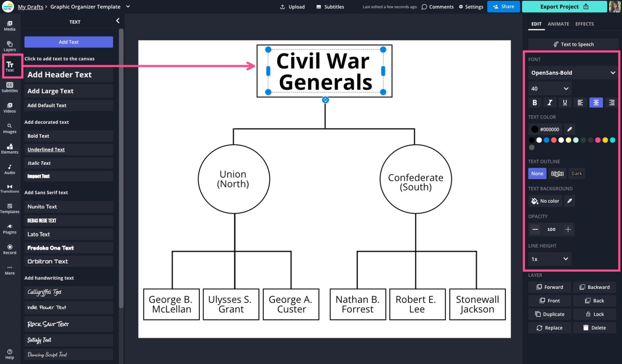Enable underline for the selected text

(x=565, y=103)
